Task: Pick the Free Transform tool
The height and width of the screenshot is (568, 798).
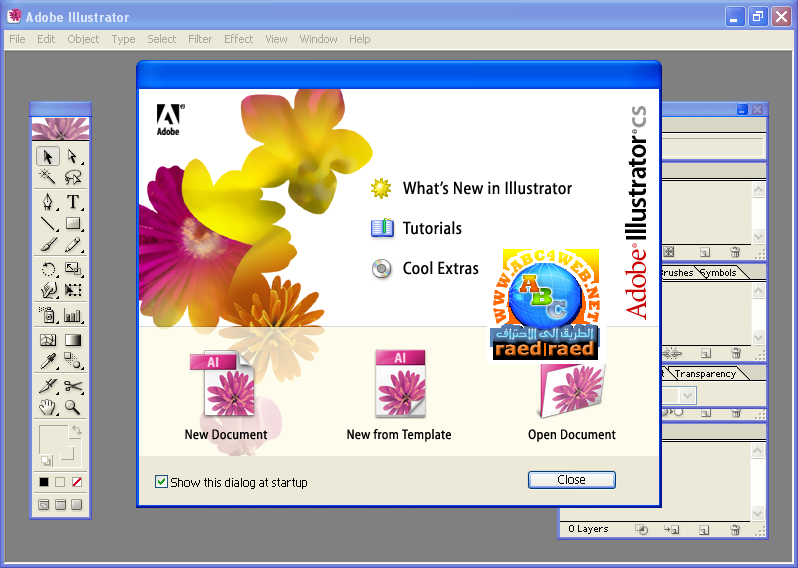Action: tap(72, 290)
